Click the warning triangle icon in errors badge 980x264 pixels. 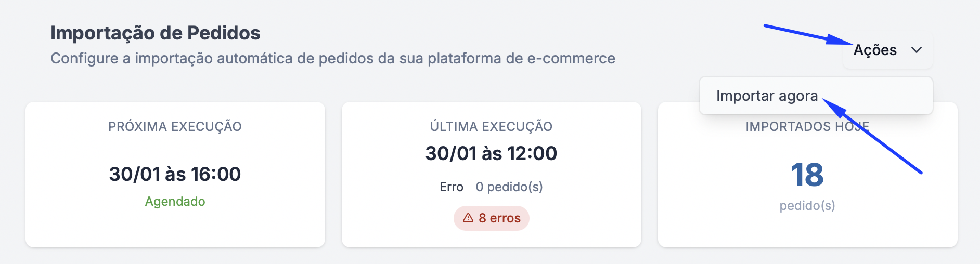click(x=468, y=218)
